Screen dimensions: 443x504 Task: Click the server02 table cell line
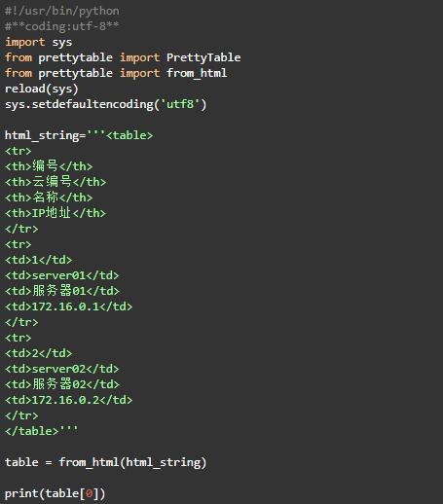[x=62, y=369]
